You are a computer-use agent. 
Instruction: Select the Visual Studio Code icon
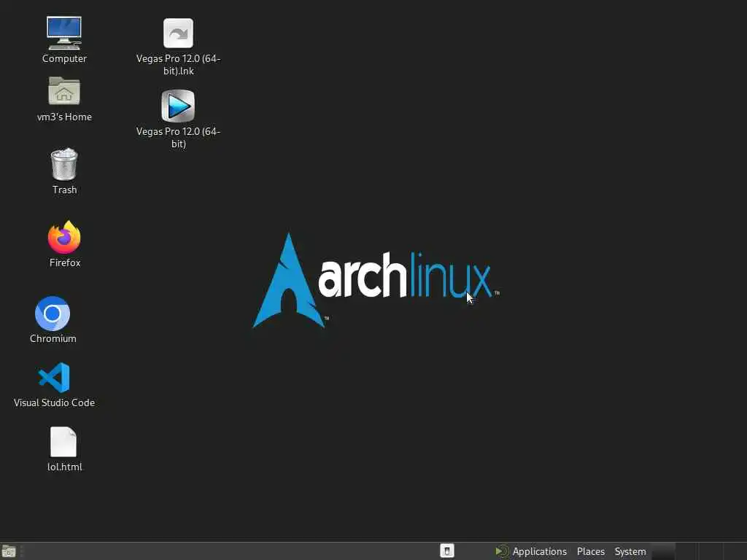tap(54, 378)
